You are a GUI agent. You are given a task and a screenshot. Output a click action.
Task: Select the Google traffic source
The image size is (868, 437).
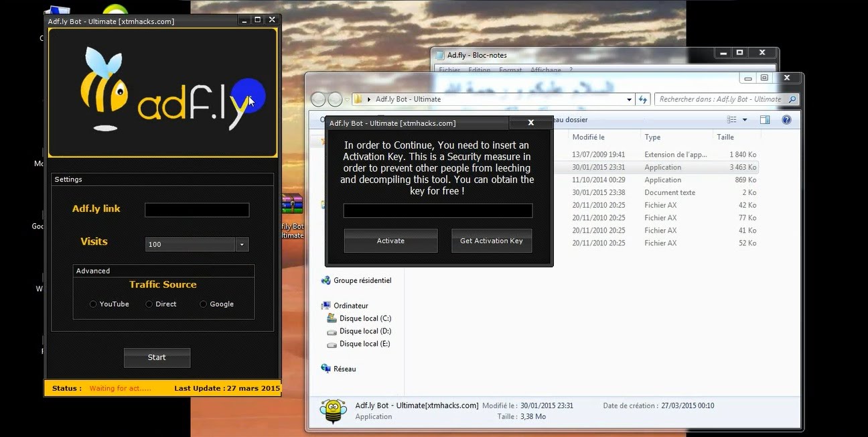point(203,304)
